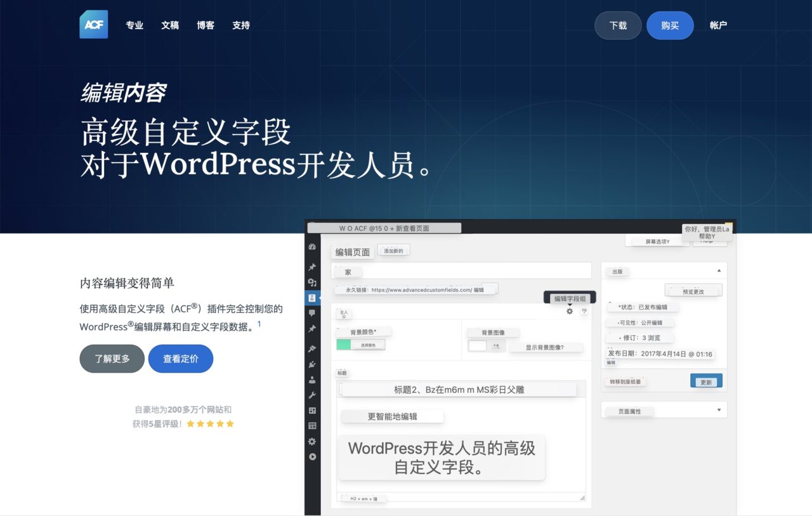This screenshot has width=812, height=516.
Task: Select the highlighted Pages icon in the sidebar
Action: pyautogui.click(x=312, y=297)
